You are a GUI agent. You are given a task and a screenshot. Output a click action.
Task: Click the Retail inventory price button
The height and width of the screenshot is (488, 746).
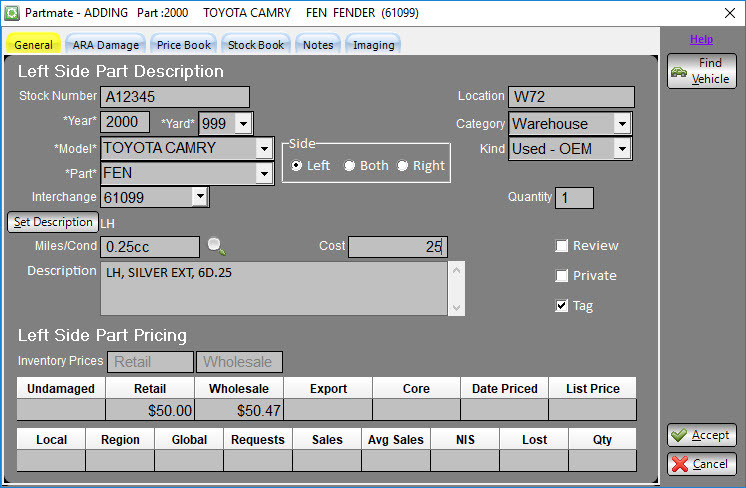click(150, 362)
